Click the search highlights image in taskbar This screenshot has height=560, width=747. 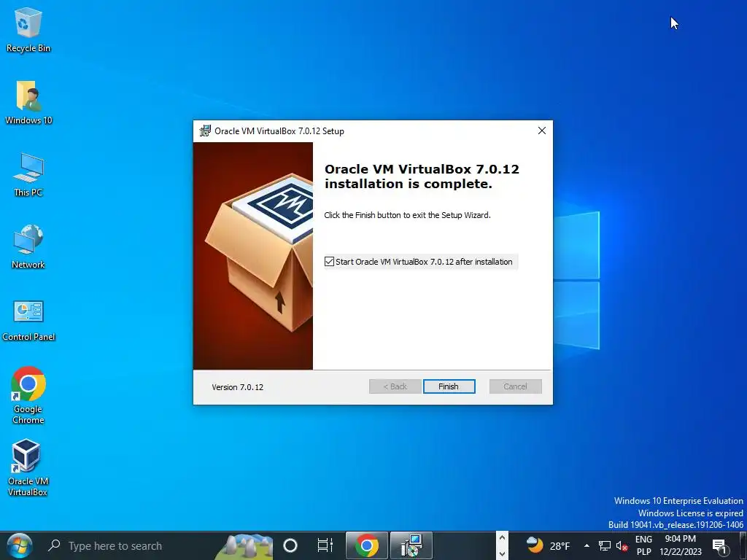(245, 546)
